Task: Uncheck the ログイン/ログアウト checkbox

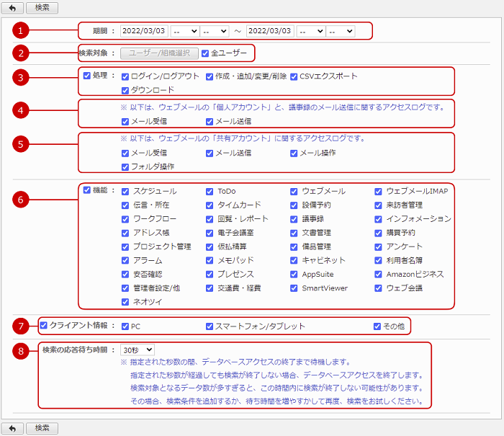Action: click(x=126, y=76)
